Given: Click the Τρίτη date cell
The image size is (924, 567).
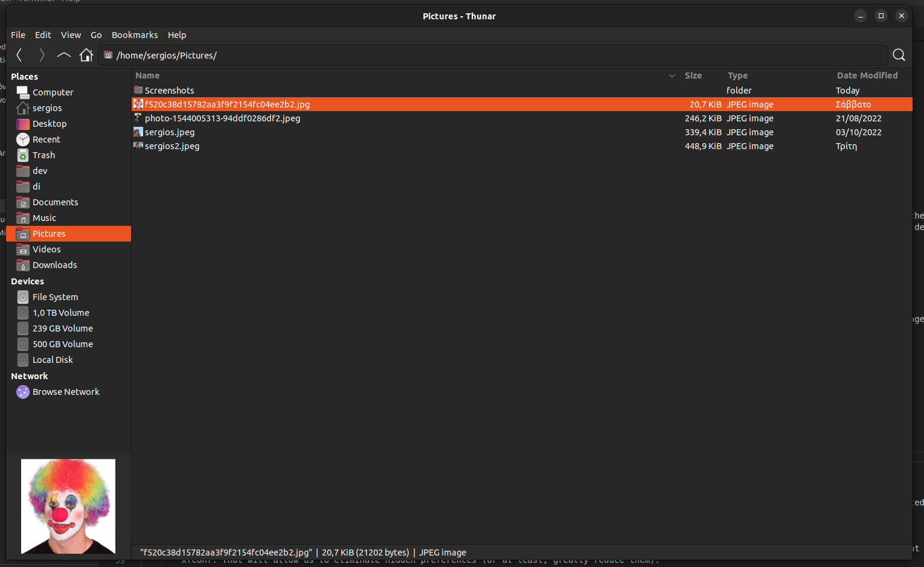Looking at the screenshot, I should point(846,146).
